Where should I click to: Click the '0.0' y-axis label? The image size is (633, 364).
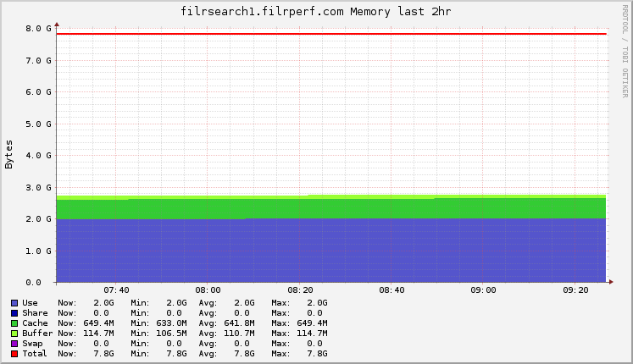34,283
